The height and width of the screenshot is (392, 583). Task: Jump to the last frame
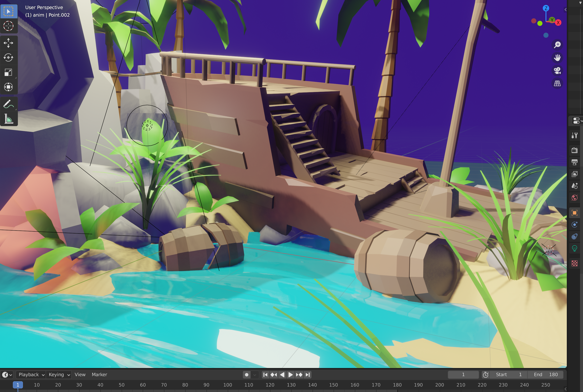308,375
